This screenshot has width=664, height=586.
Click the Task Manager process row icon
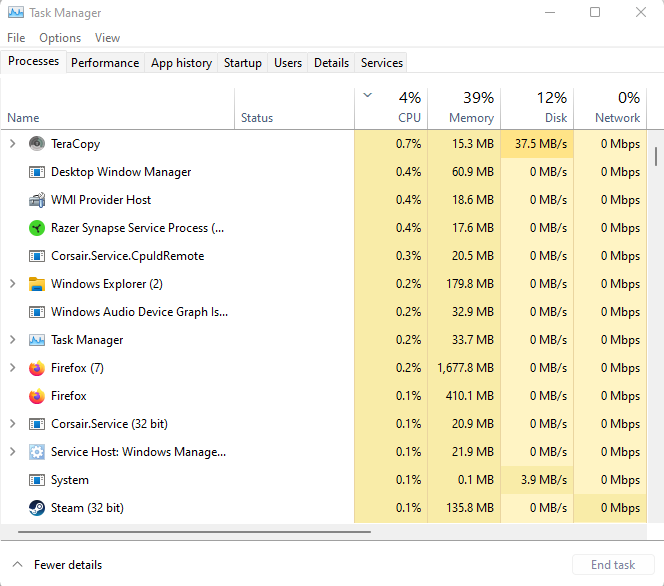37,340
